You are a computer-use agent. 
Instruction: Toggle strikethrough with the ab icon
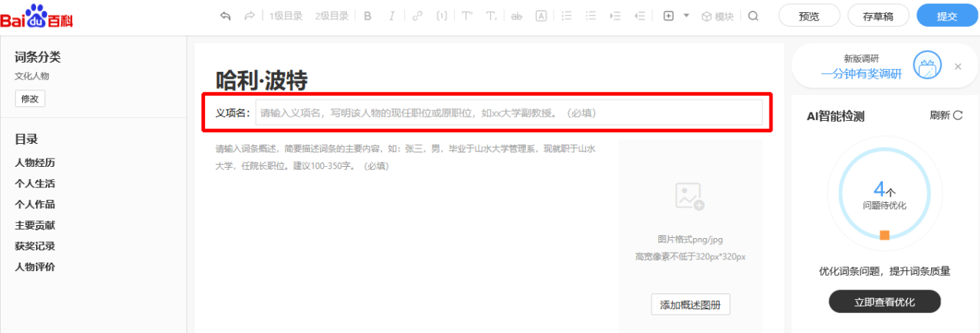click(x=517, y=16)
